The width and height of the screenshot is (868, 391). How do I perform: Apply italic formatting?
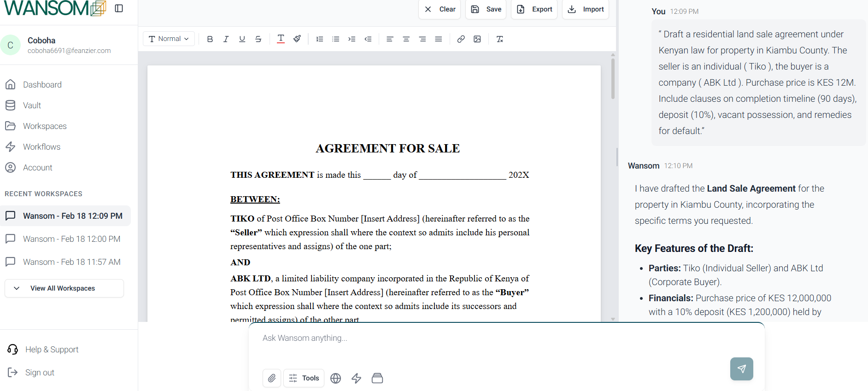point(226,39)
